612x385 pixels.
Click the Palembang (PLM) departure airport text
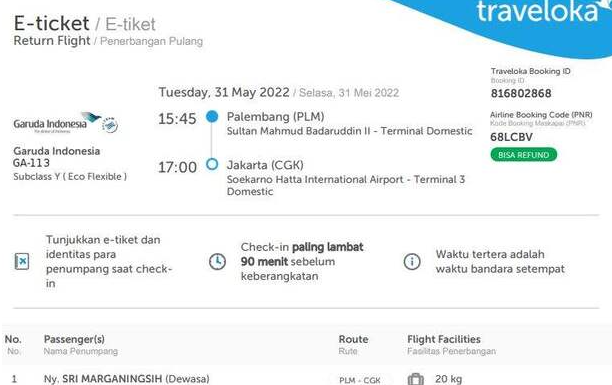pyautogui.click(x=276, y=117)
